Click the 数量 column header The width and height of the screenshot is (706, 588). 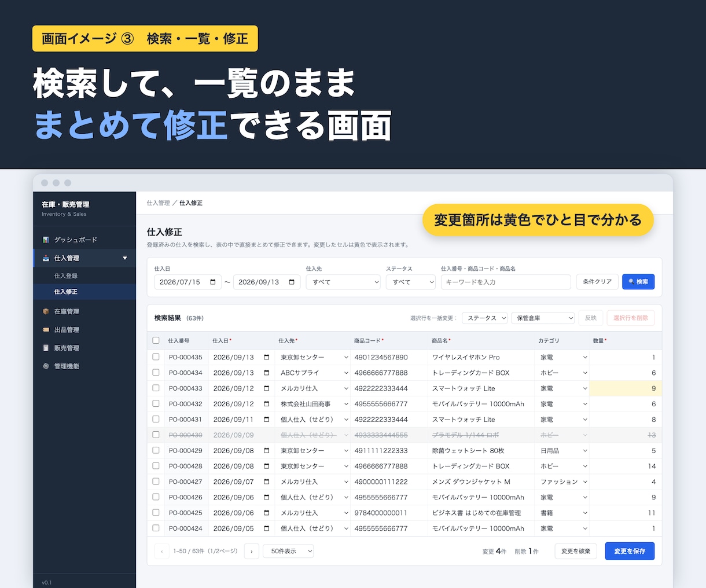[x=599, y=341]
